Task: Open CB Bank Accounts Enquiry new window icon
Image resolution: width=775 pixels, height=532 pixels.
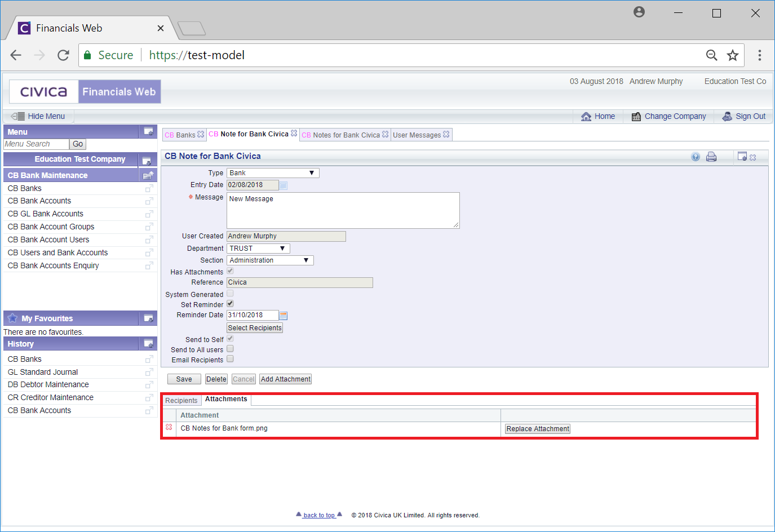Action: tap(149, 266)
